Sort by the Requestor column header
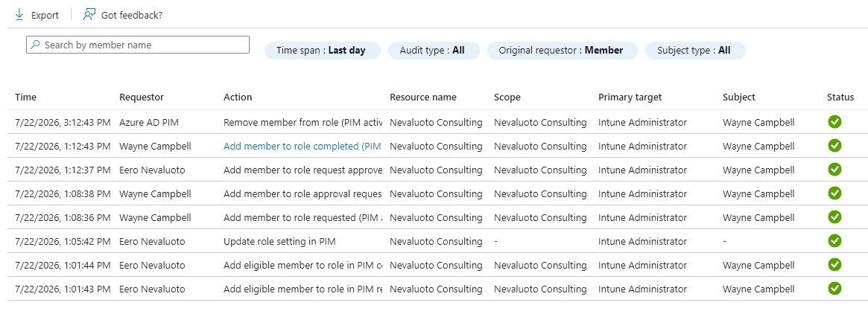This screenshot has height=311, width=868. (142, 97)
